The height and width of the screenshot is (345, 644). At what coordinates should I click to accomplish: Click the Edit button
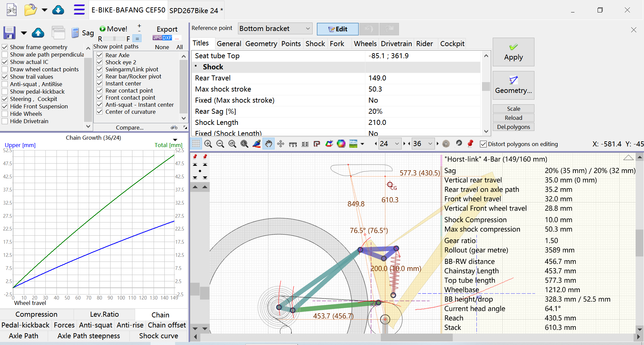(x=337, y=29)
